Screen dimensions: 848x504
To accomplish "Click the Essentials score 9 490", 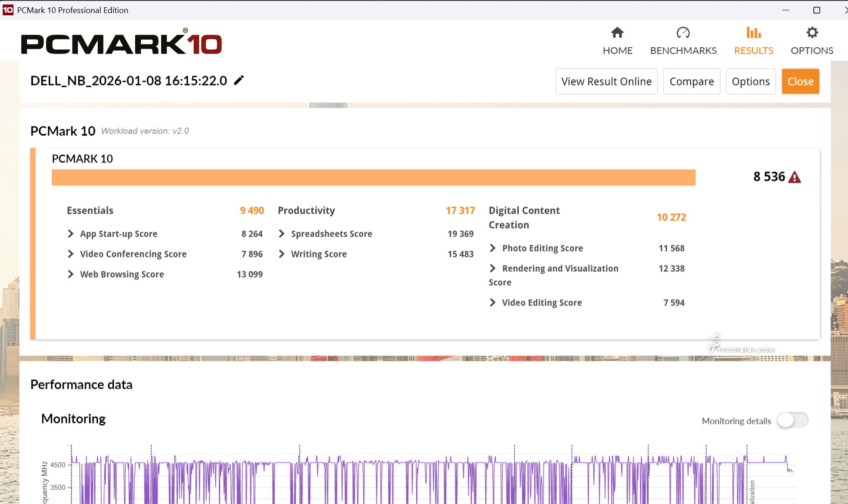I will 252,211.
